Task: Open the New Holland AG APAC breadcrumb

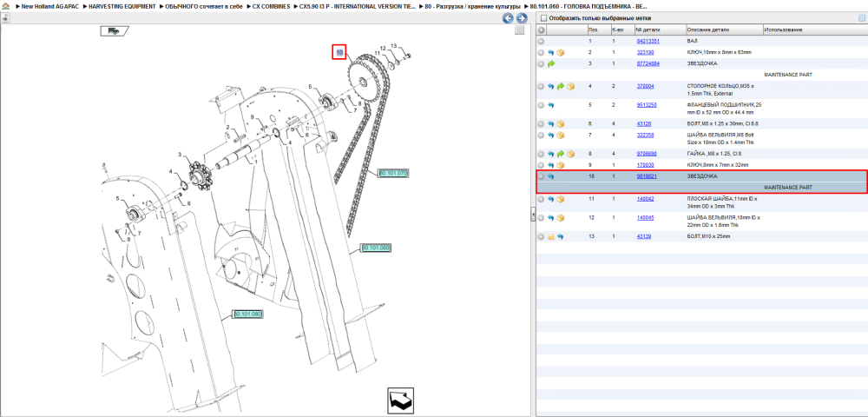Action: 49,6
